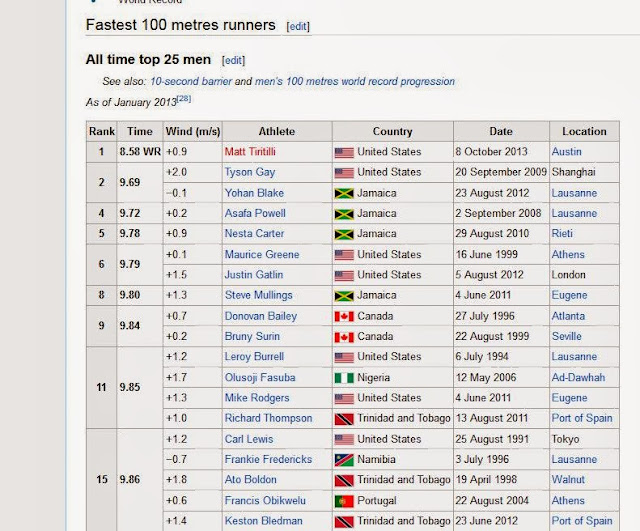Open men's 100 metres world record progression link
Image resolution: width=640 pixels, height=531 pixels.
(355, 81)
